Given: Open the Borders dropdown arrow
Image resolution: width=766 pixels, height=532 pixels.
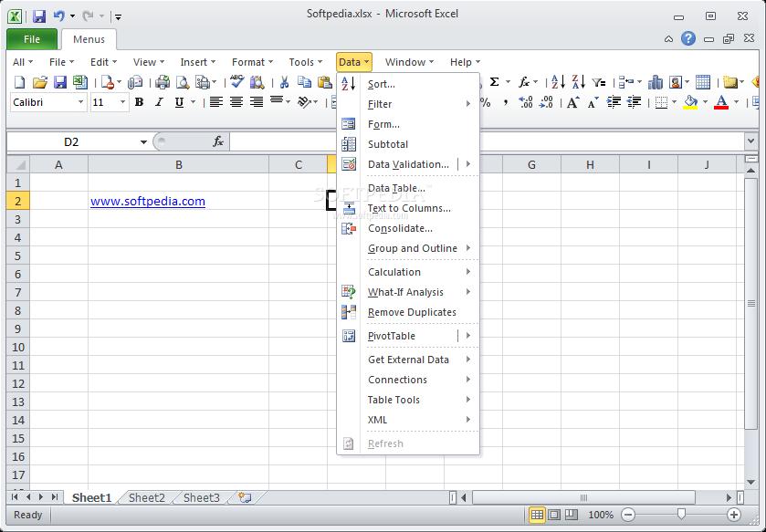Looking at the screenshot, I should click(674, 102).
